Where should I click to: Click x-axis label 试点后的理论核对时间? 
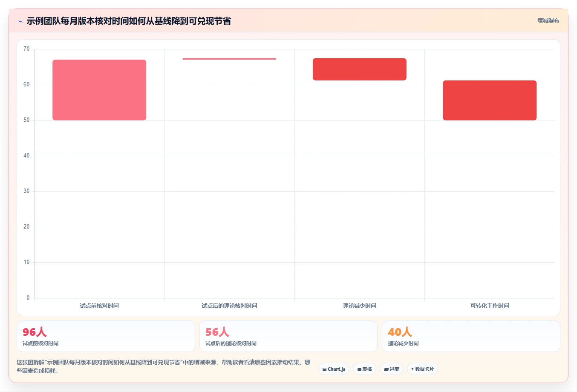(x=229, y=306)
